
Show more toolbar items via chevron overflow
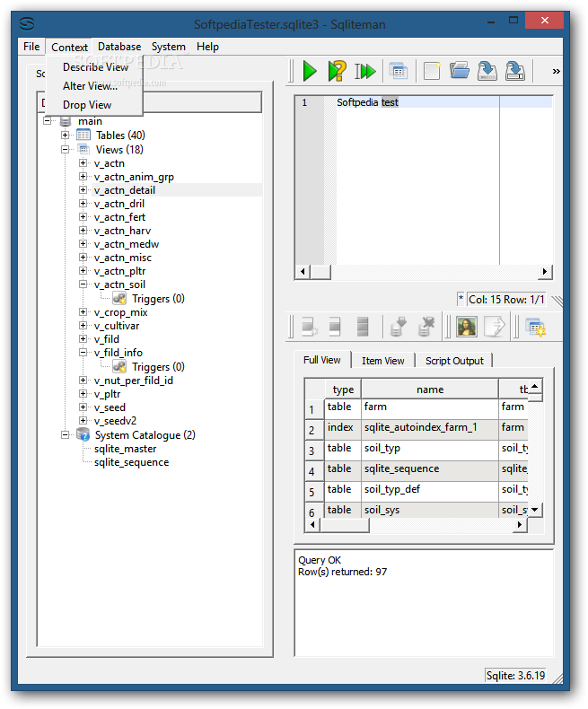coord(556,71)
